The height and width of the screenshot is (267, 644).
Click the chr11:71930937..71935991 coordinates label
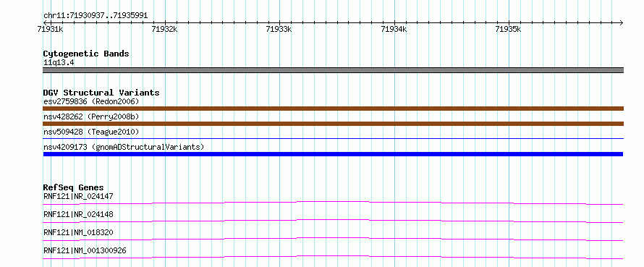click(x=96, y=16)
